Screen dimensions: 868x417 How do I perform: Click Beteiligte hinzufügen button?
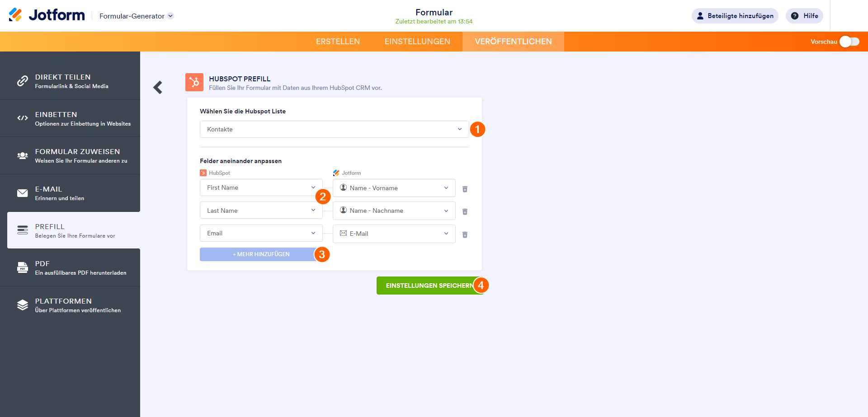click(735, 16)
